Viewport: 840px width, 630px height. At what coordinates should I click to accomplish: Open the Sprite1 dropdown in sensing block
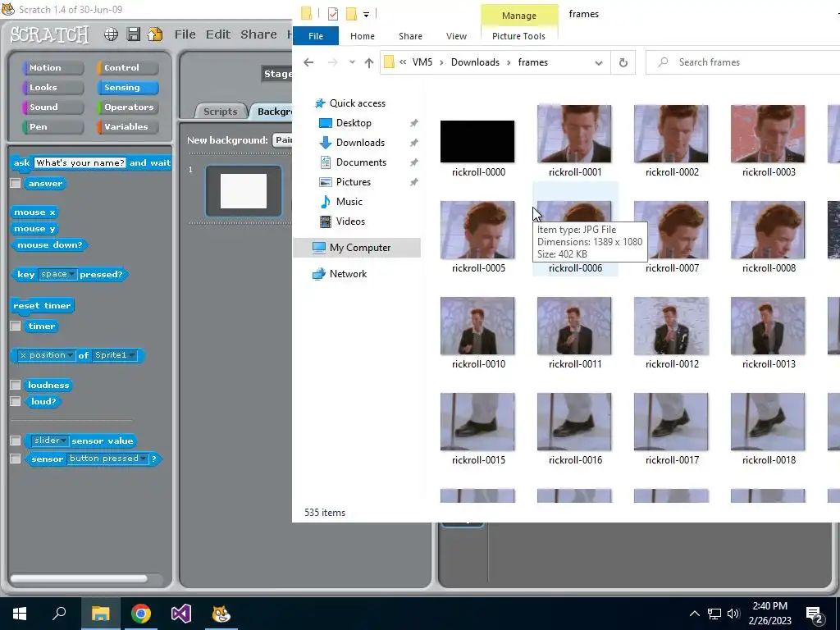pyautogui.click(x=115, y=355)
